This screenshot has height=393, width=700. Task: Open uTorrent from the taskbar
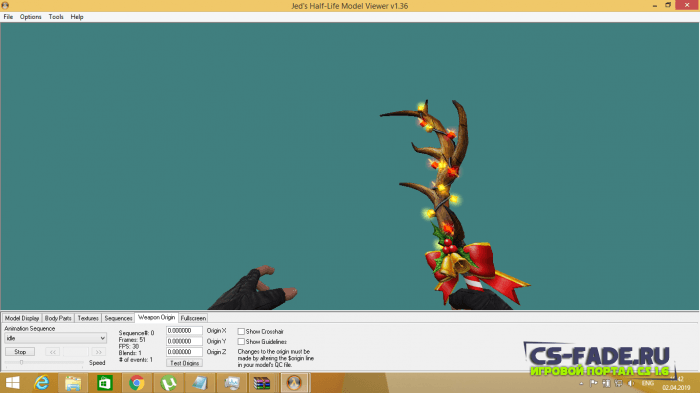click(x=168, y=383)
